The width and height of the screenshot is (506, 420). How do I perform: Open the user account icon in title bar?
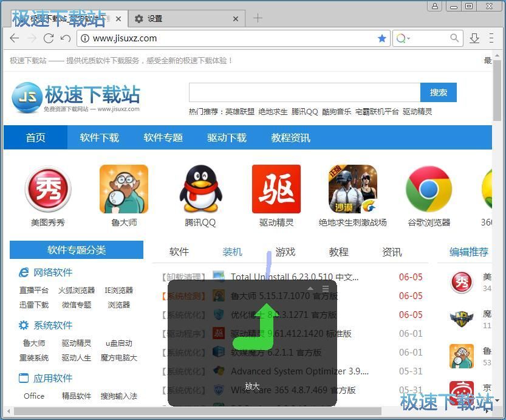click(435, 6)
